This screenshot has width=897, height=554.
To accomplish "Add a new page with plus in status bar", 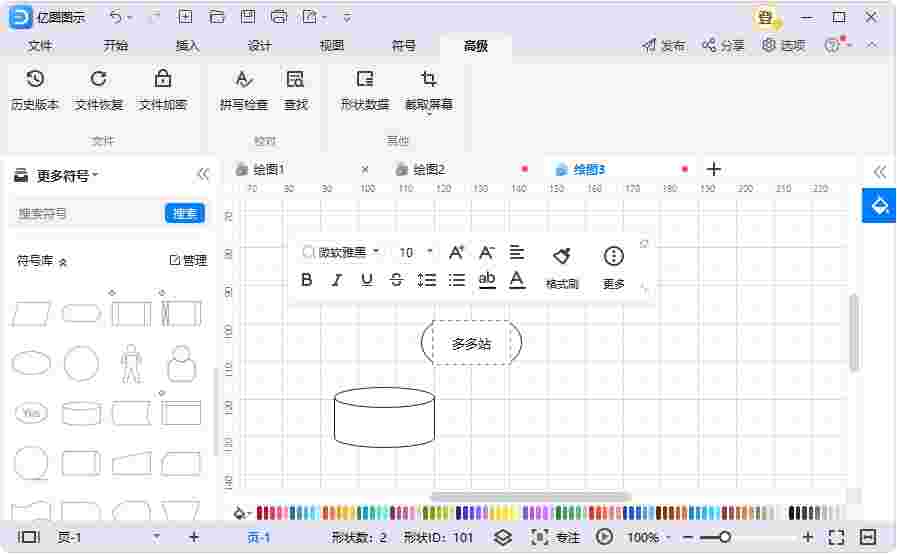I will (x=194, y=537).
